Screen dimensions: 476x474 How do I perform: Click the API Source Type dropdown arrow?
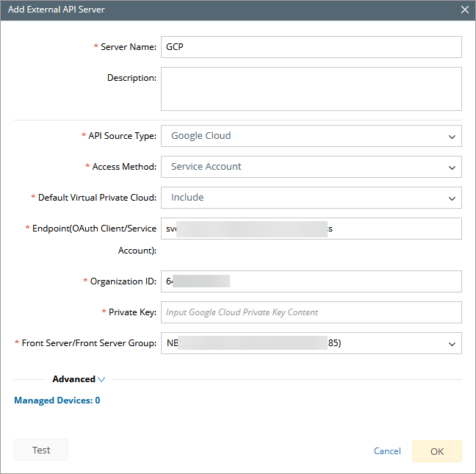tap(451, 136)
